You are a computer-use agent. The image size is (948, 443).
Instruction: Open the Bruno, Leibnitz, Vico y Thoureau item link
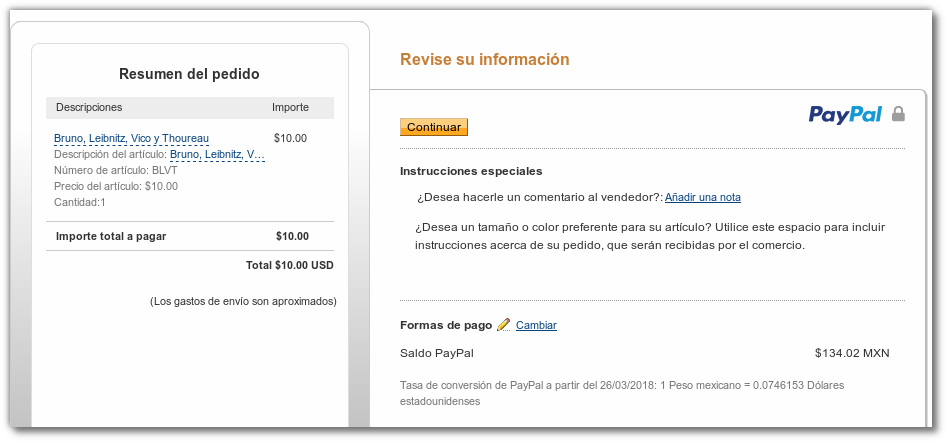131,138
